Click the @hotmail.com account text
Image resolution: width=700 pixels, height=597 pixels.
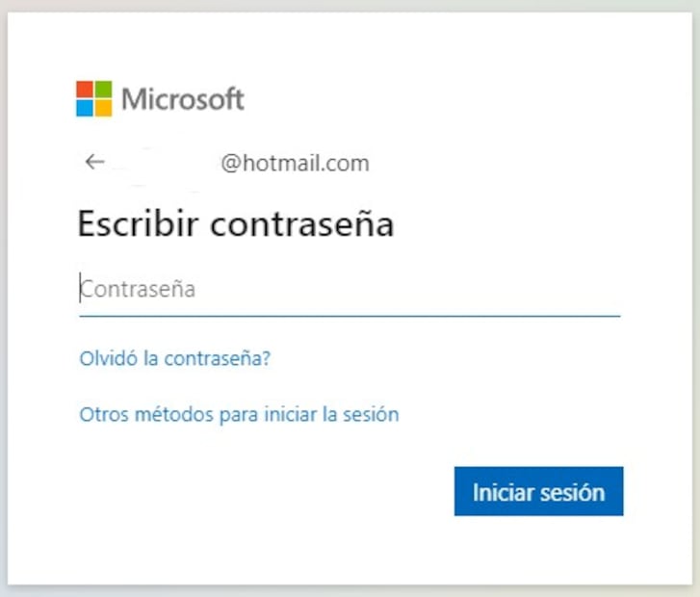pyautogui.click(x=295, y=164)
